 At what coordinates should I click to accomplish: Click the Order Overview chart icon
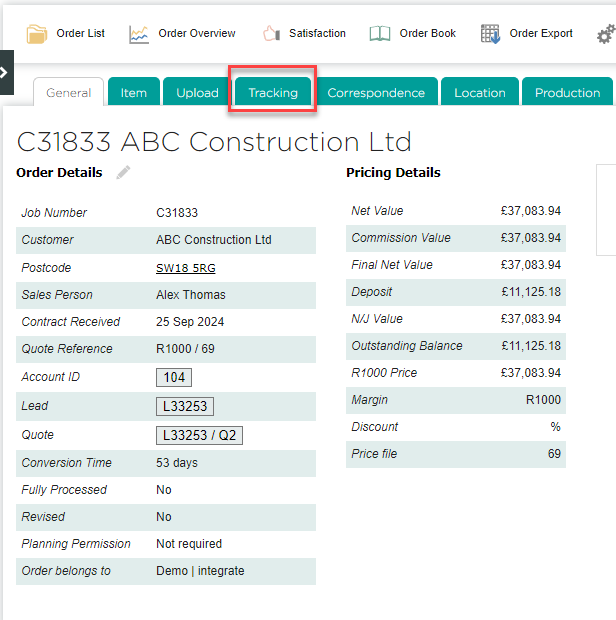pyautogui.click(x=139, y=34)
